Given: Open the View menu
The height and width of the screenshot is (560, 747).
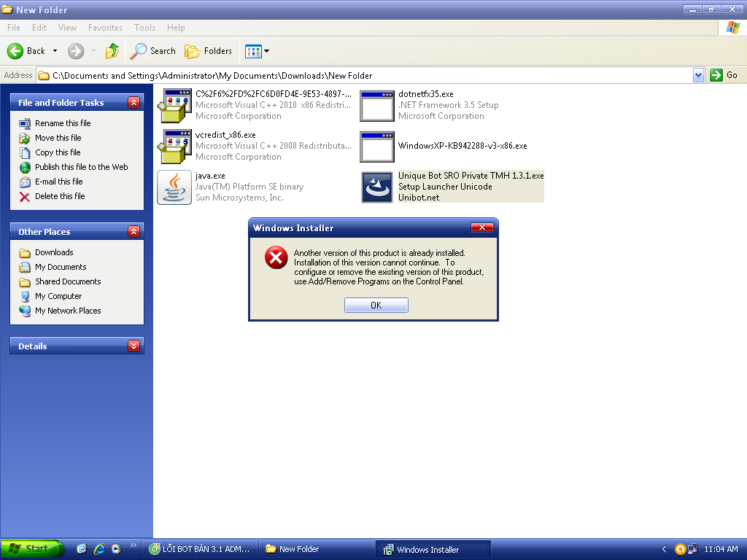Looking at the screenshot, I should (67, 28).
